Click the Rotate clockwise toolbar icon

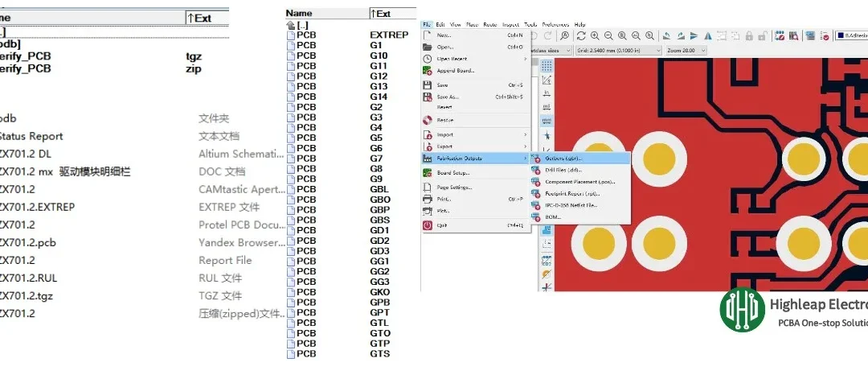[x=681, y=36]
